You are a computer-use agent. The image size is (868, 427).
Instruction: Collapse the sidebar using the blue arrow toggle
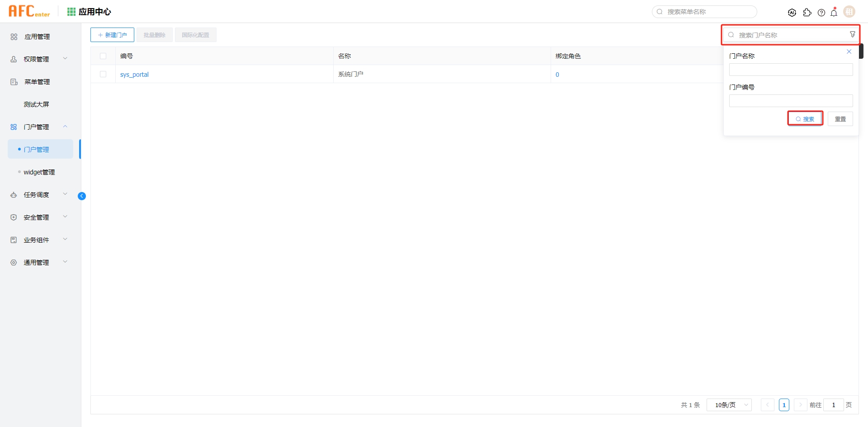[x=82, y=196]
